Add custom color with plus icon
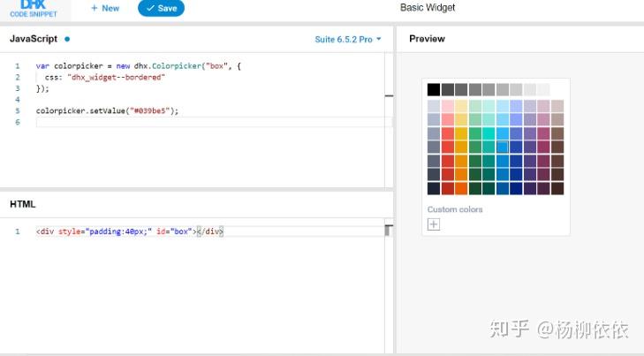The height and width of the screenshot is (356, 644). (433, 224)
